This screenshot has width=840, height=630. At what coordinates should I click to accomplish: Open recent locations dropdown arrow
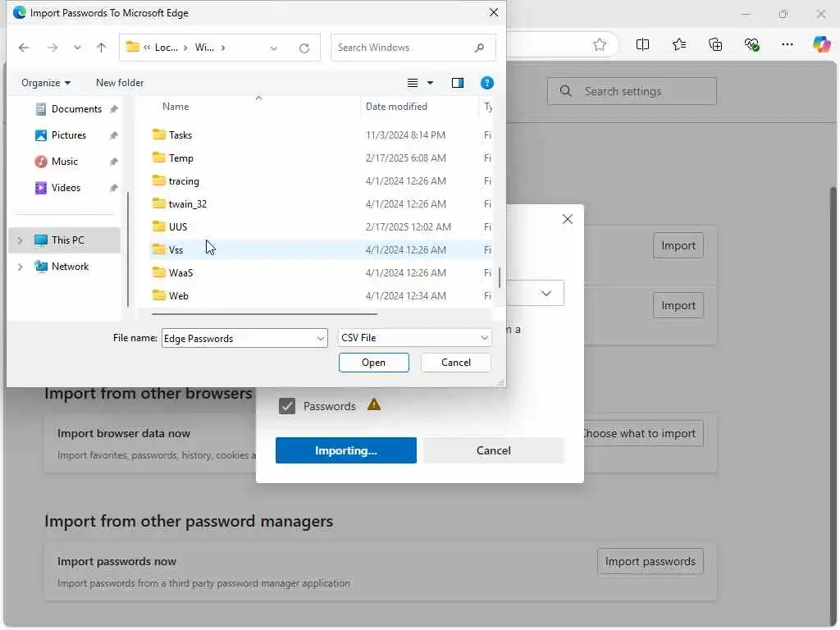click(77, 48)
